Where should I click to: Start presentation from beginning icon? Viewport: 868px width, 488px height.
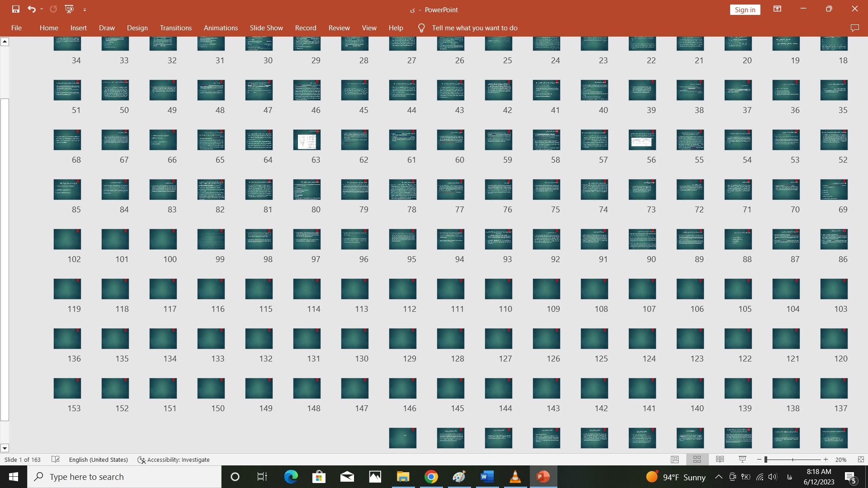pyautogui.click(x=69, y=9)
